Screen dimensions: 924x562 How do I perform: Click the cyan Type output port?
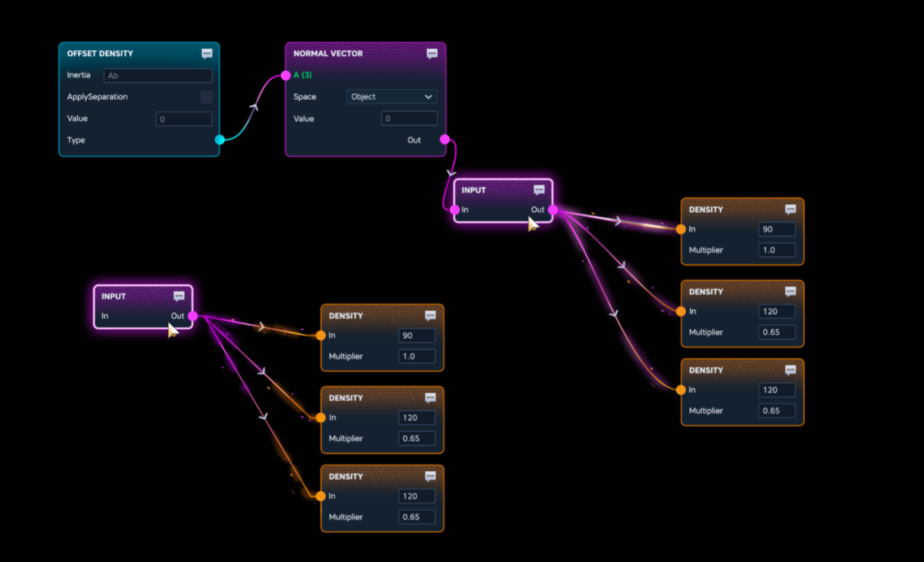point(220,140)
